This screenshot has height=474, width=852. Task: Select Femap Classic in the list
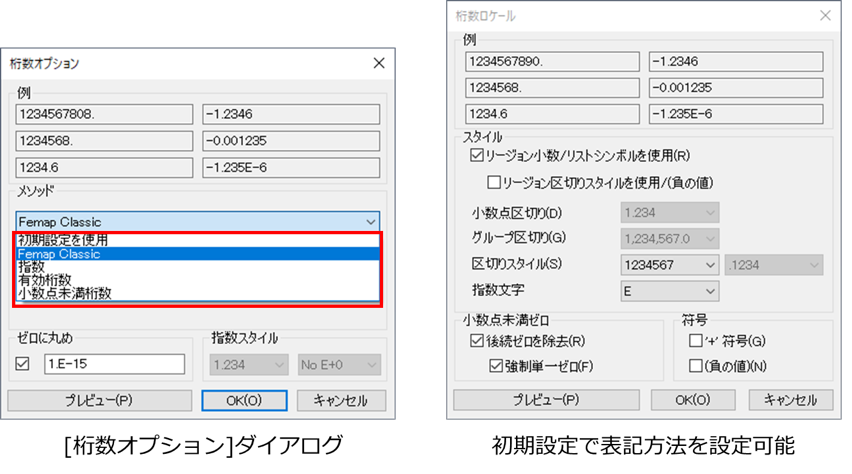click(x=197, y=254)
